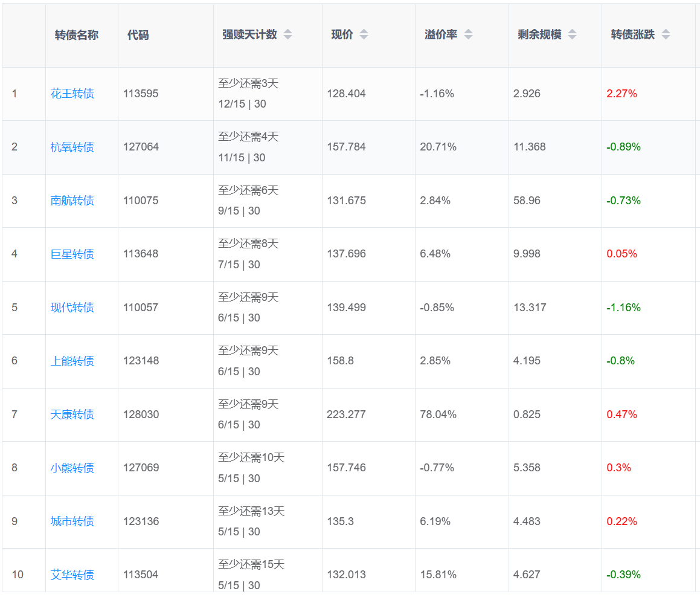Sort by 转债涨跌 arrow icon
Screen dimensions: 700x597
(x=666, y=35)
